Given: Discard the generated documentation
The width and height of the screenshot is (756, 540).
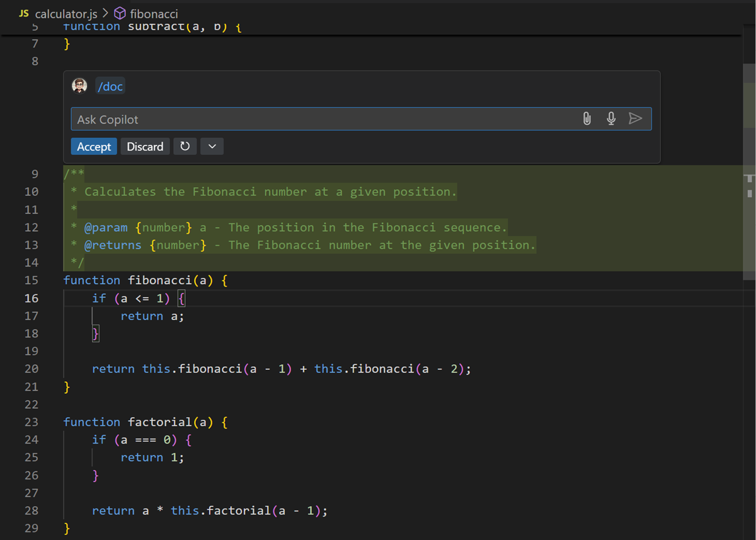Looking at the screenshot, I should [145, 147].
